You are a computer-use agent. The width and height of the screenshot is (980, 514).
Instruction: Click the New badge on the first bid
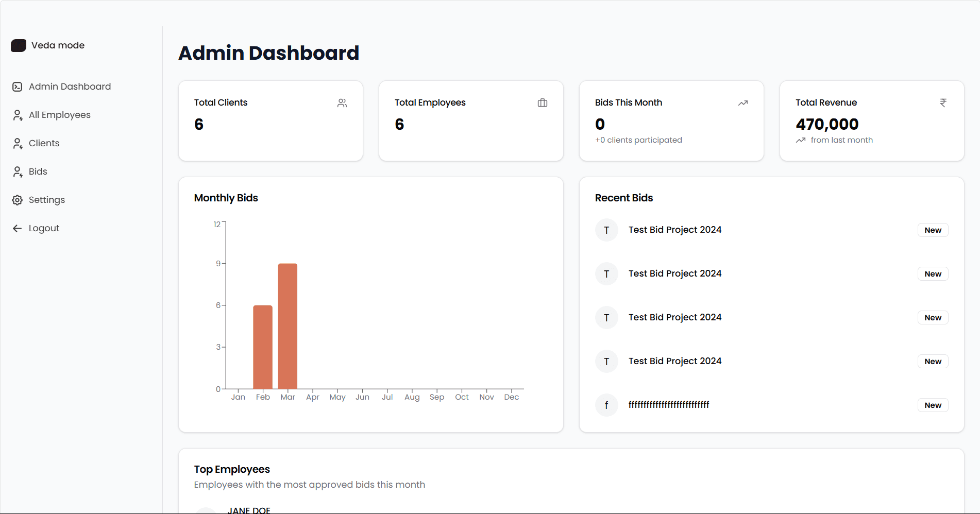pos(933,230)
